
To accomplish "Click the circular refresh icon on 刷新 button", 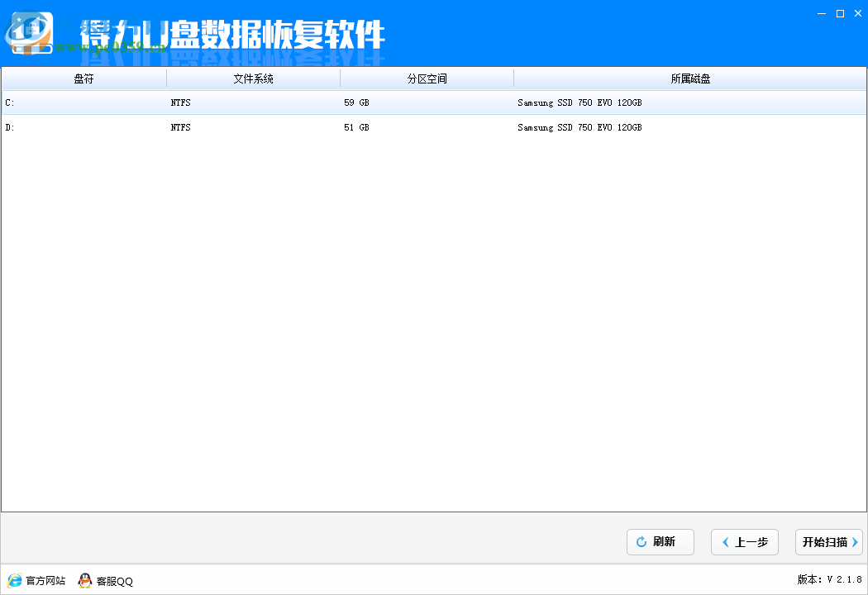I will point(641,542).
